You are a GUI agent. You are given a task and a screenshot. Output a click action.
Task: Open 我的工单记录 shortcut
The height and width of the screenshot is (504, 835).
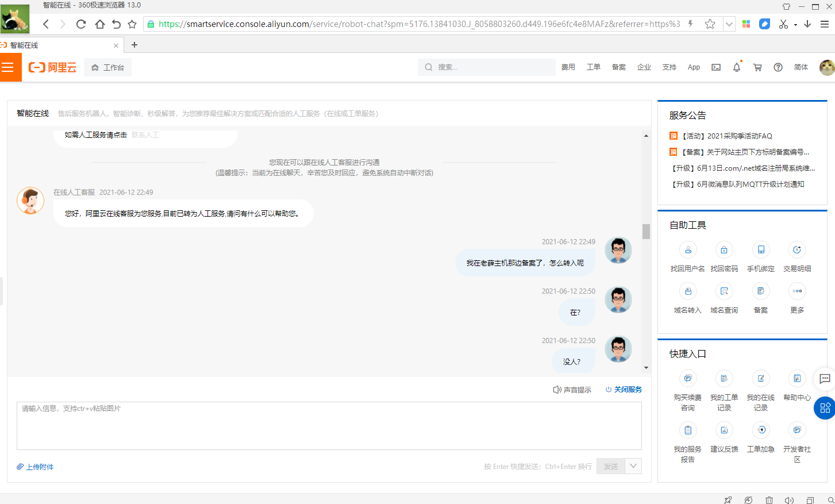pos(724,379)
